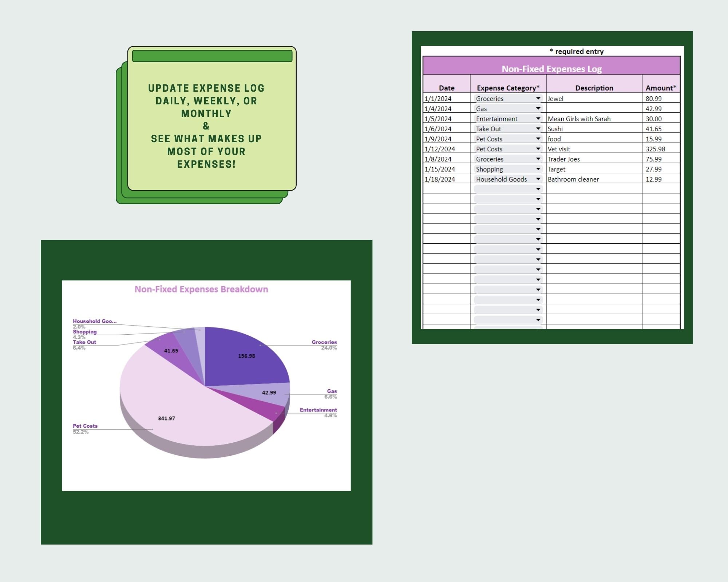Open the Expense Category dropdown on the Gas row
Screen dimensions: 728x582
pos(538,108)
